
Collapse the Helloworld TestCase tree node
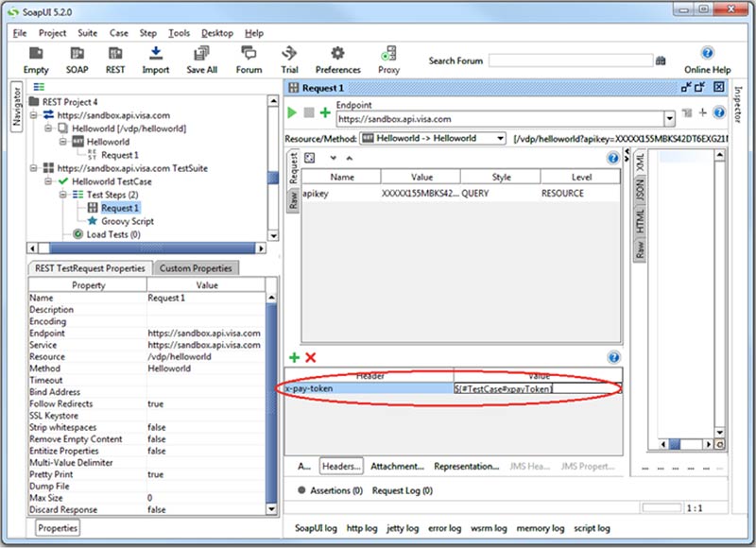click(x=49, y=181)
